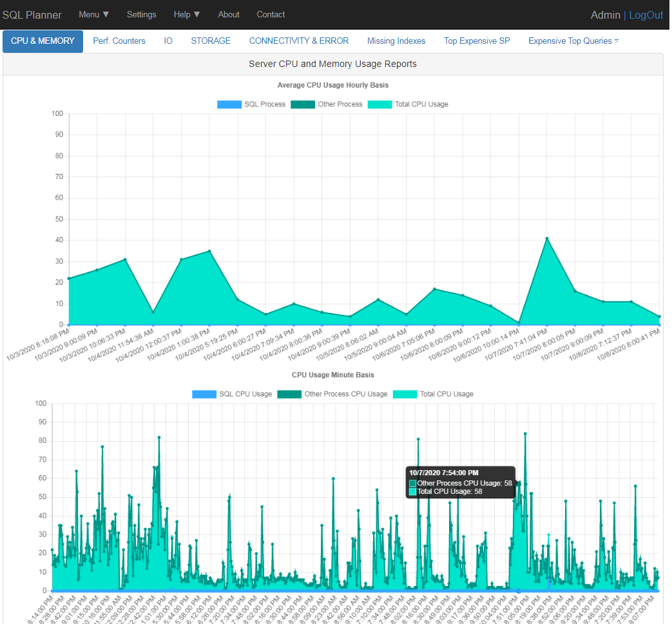This screenshot has width=672, height=624.
Task: Switch to the Perf. Counters tab
Action: coord(119,41)
